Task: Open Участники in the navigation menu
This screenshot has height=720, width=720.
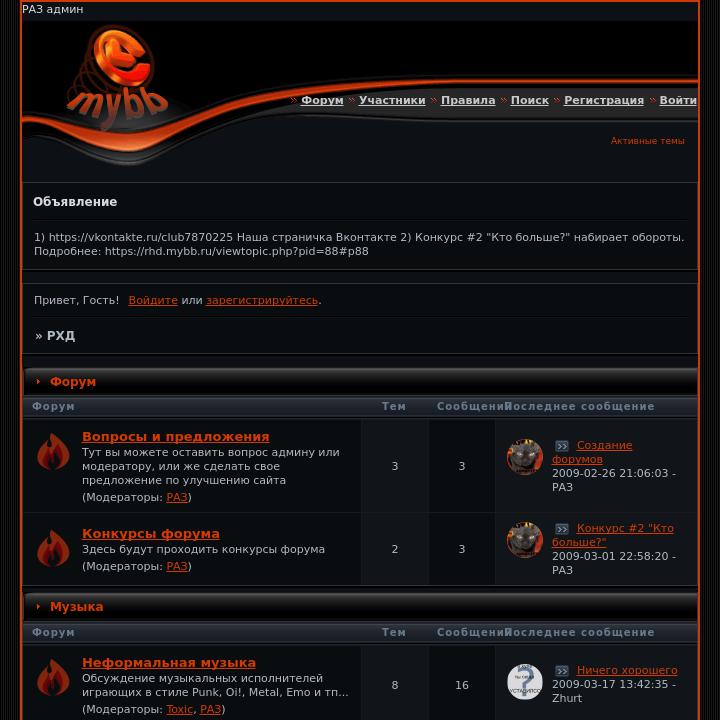Action: pyautogui.click(x=392, y=100)
